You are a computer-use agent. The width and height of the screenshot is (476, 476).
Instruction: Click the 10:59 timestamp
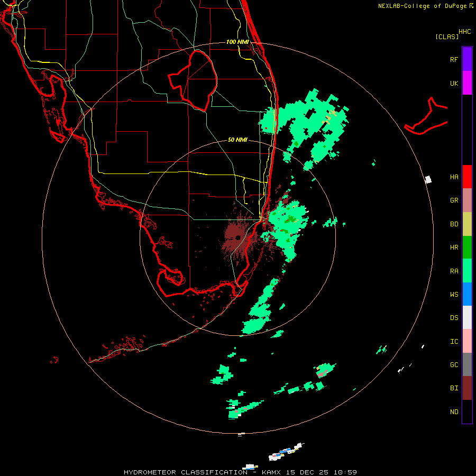pyautogui.click(x=345, y=472)
